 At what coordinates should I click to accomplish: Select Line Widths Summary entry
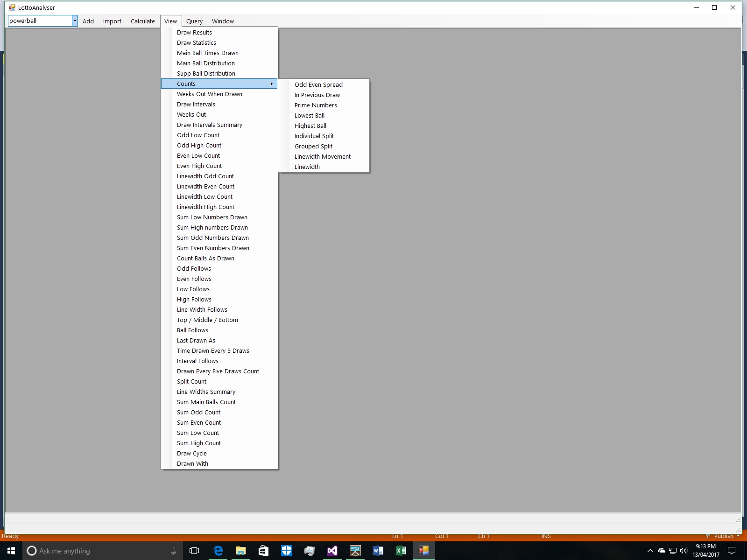click(x=219, y=392)
